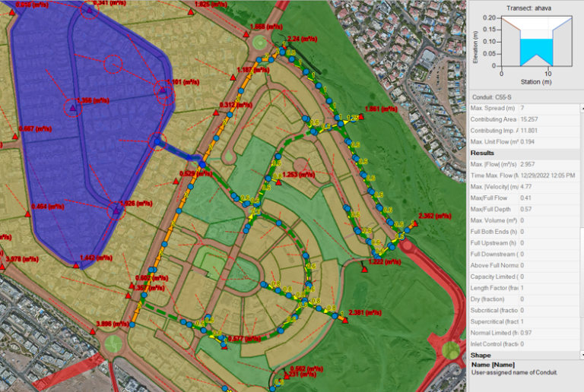Collapse the Results section header
The width and height of the screenshot is (584, 392).
tap(483, 153)
